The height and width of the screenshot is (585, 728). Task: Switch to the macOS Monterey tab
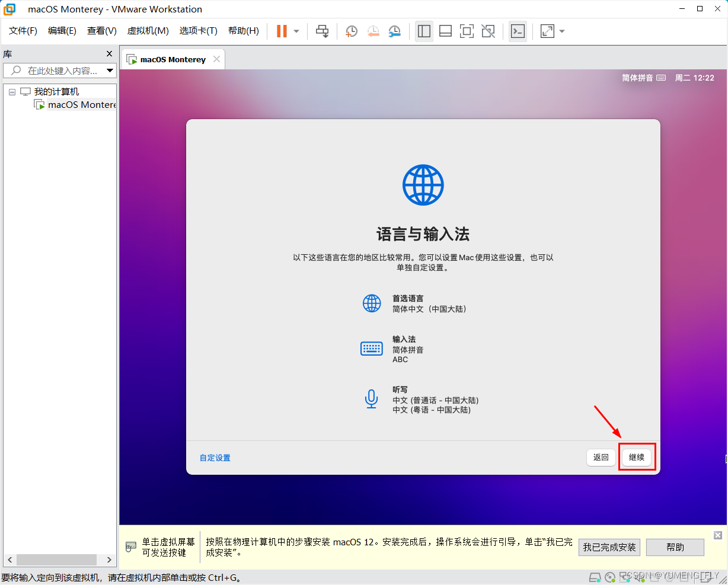(173, 59)
